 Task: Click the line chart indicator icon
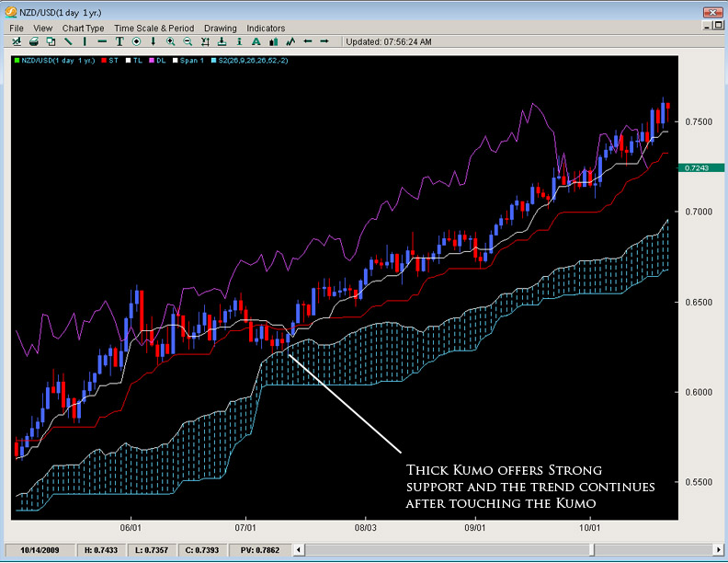290,41
